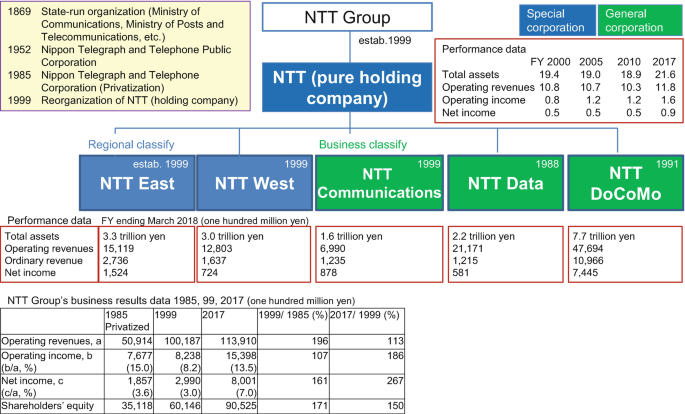Click "estab.1999" below the NTT Group box
The image size is (685, 414).
click(x=385, y=41)
